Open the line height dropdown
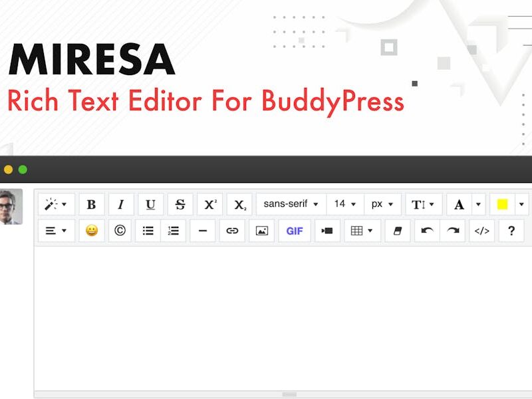This screenshot has height=399, width=532. pyautogui.click(x=424, y=204)
